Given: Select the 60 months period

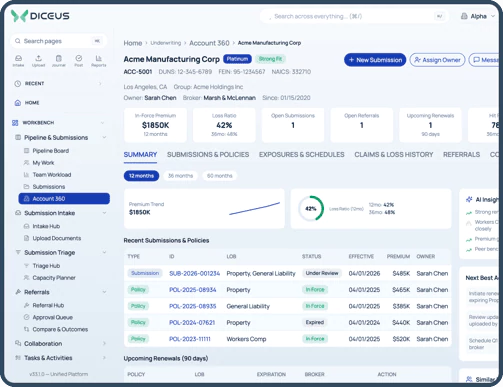Looking at the screenshot, I should [x=219, y=176].
